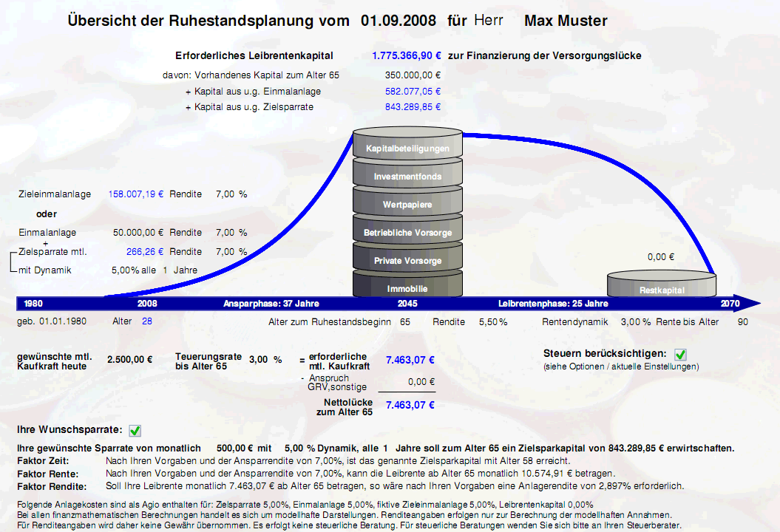Click the Wertpapiere cylinder segment
The width and height of the screenshot is (780, 532).
coord(407,204)
